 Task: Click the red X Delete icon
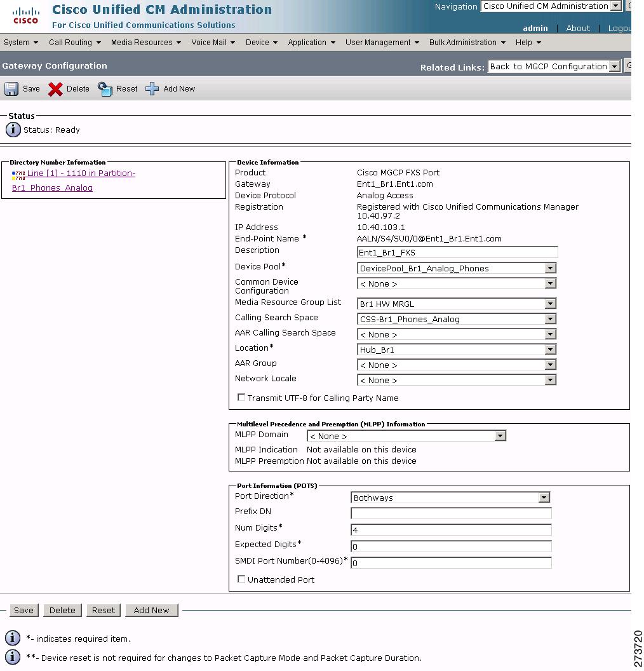tap(55, 89)
